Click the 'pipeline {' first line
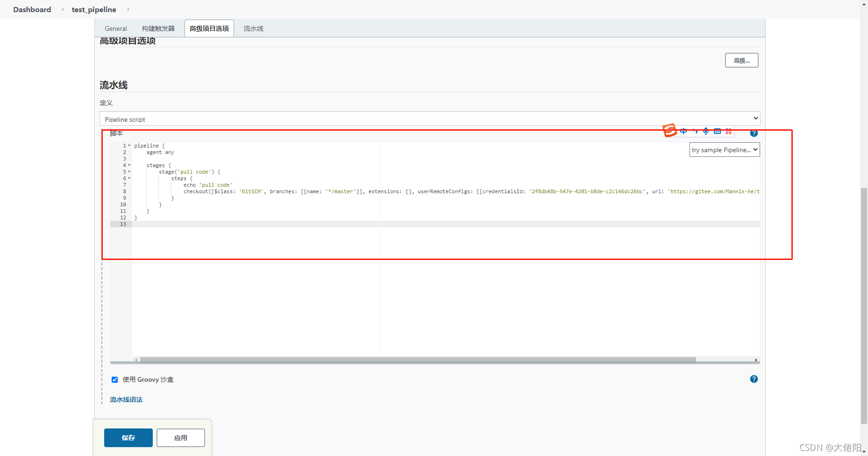868x456 pixels. 149,146
